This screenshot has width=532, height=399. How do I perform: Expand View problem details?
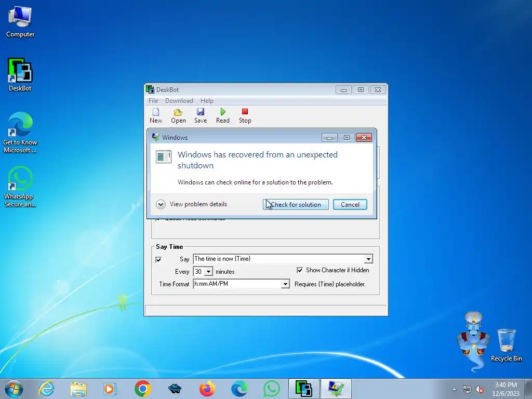click(x=192, y=204)
